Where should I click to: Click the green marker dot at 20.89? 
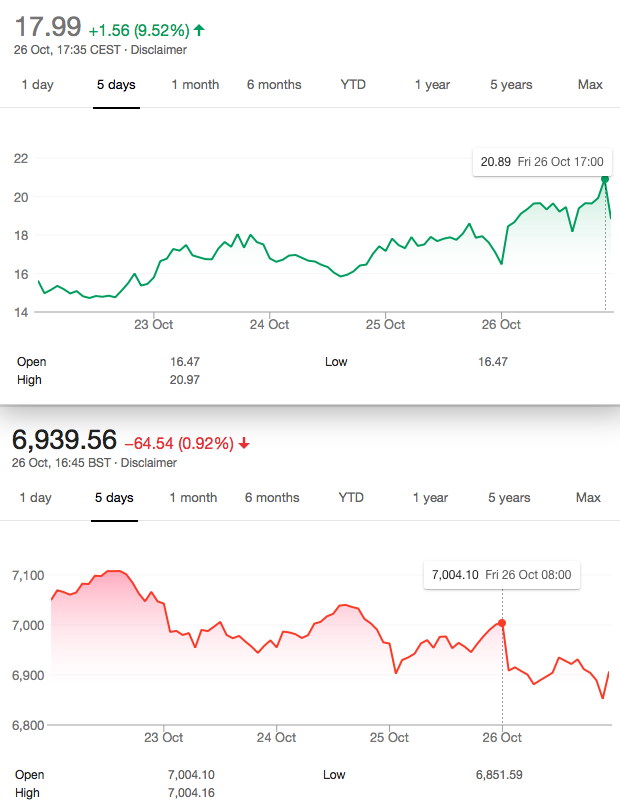[x=605, y=179]
